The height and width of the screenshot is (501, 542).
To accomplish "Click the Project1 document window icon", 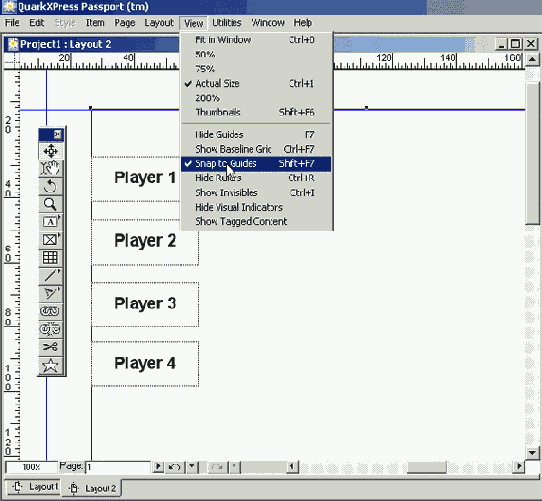I will click(x=13, y=44).
